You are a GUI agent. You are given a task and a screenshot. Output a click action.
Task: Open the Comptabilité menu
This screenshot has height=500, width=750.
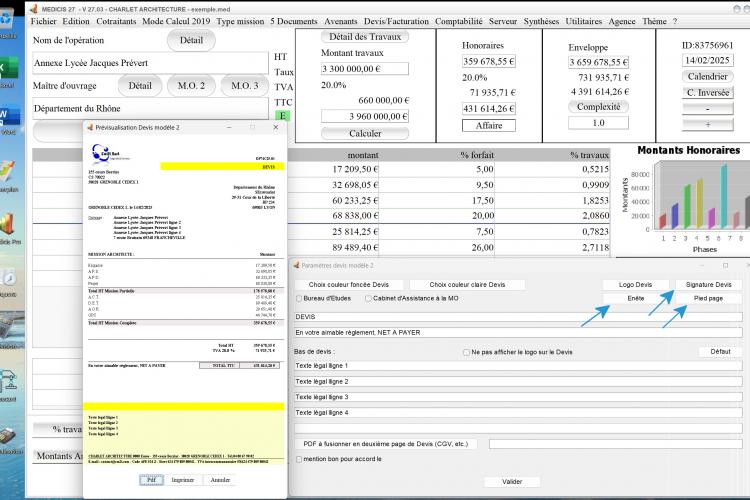(459, 22)
